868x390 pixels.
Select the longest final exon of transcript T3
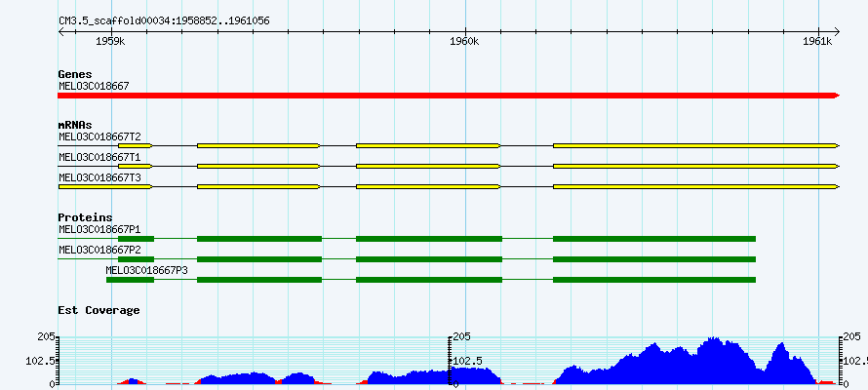pos(696,187)
